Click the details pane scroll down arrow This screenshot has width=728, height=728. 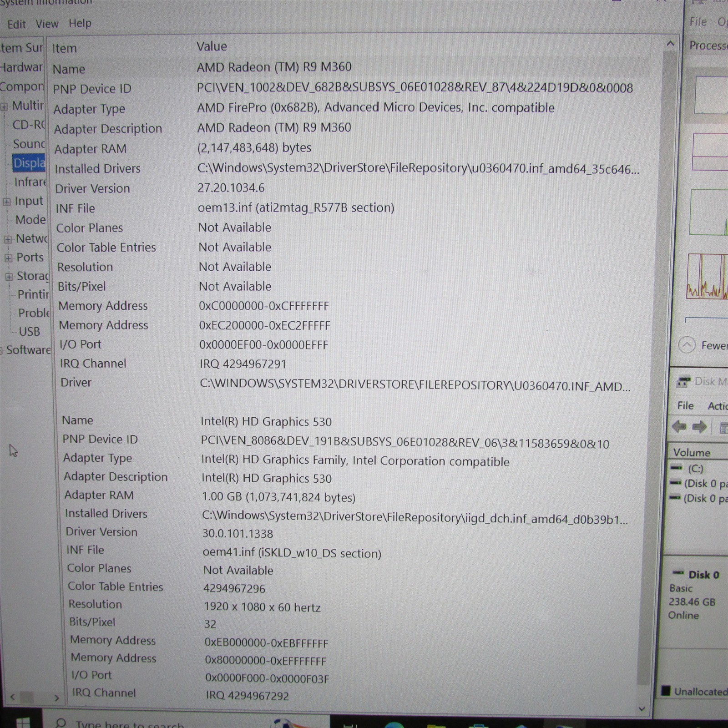[x=642, y=708]
